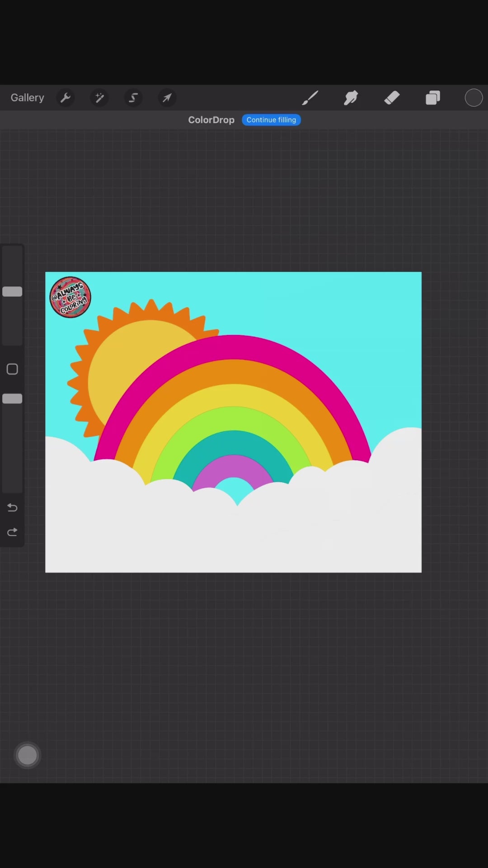
Task: Open the Actions wrench menu
Action: coord(66,98)
